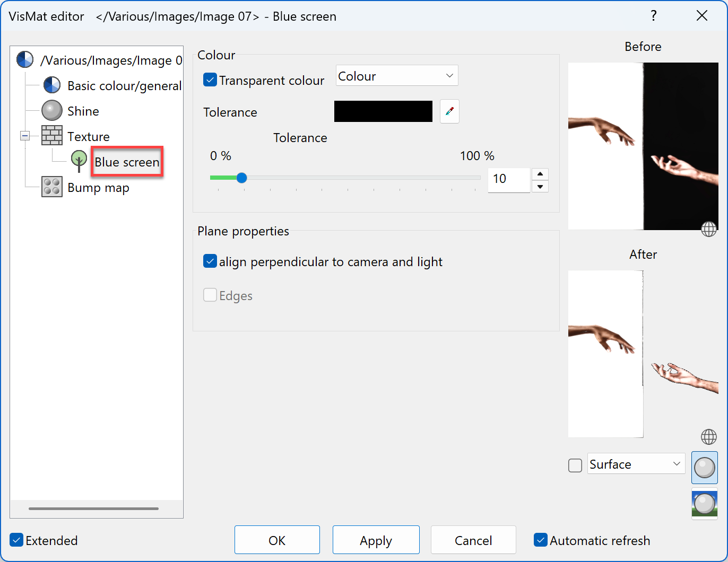Select the Blue screen tree item

(x=127, y=162)
